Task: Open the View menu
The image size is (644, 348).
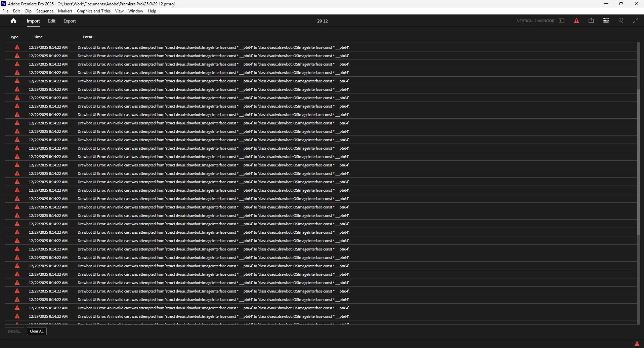Action: pos(119,11)
